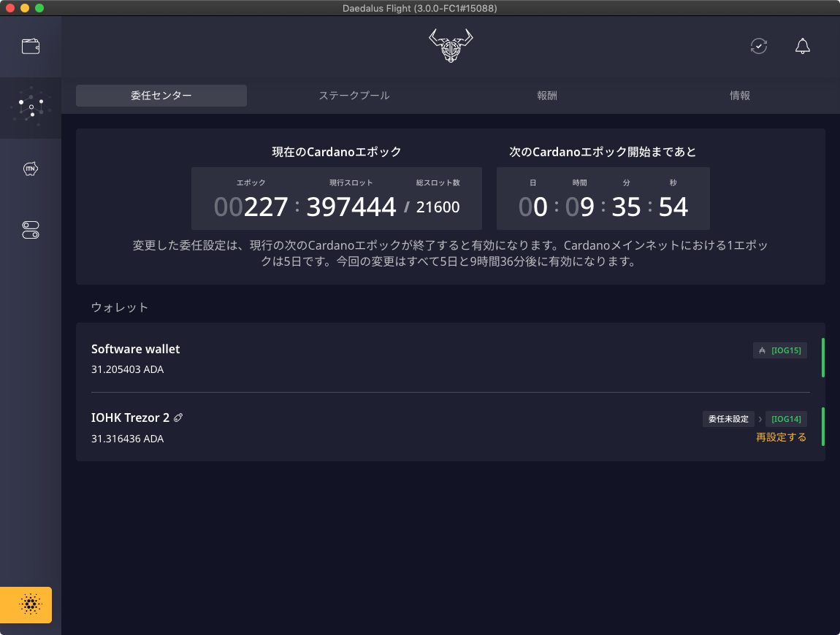Click the countdown seconds value 54
This screenshot has height=635, width=840.
[x=673, y=207]
